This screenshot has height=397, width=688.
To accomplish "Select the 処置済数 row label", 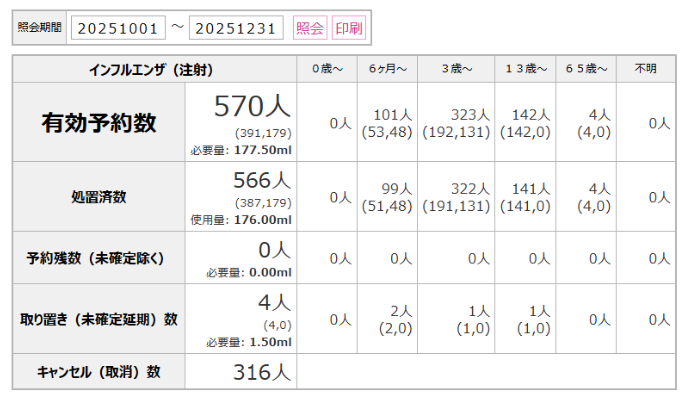I will [x=99, y=197].
